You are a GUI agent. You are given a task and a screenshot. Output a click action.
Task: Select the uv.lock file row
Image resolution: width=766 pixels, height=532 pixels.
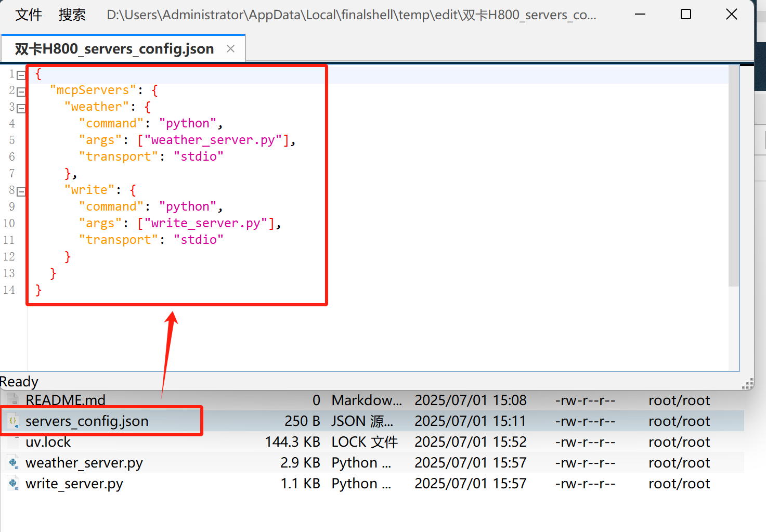(x=372, y=442)
